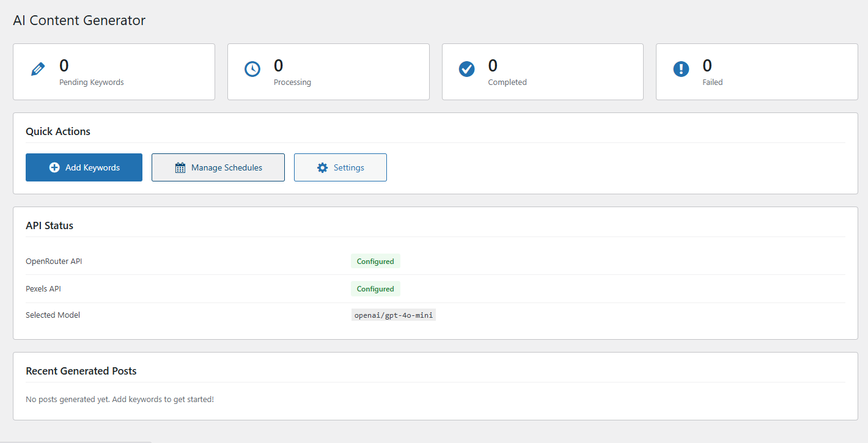
Task: Open the plugin Settings page
Action: [x=340, y=167]
